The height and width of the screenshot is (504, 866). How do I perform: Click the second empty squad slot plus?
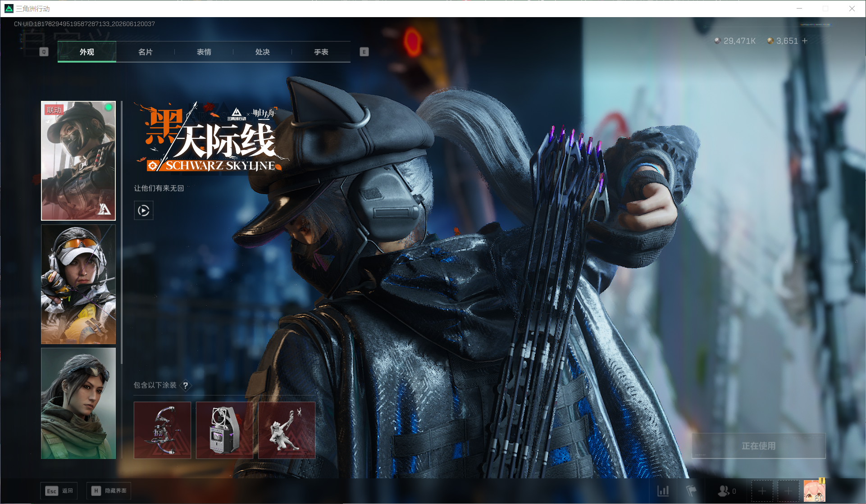coord(788,490)
